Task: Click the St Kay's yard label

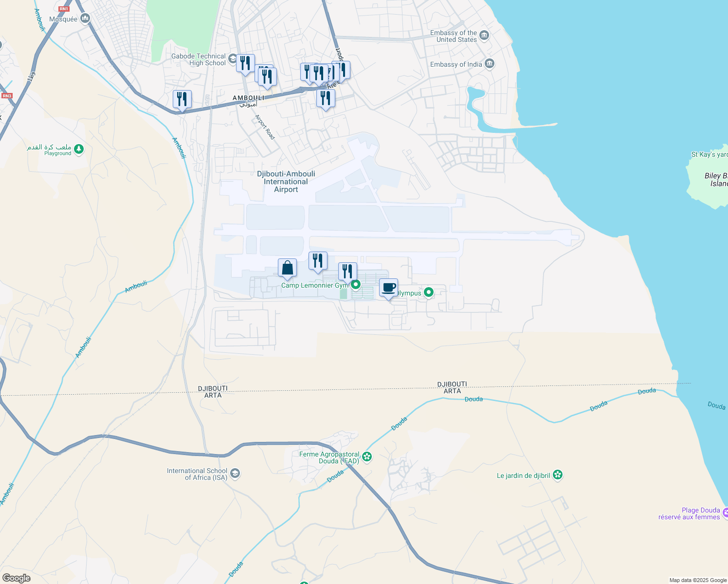Action: click(x=710, y=154)
